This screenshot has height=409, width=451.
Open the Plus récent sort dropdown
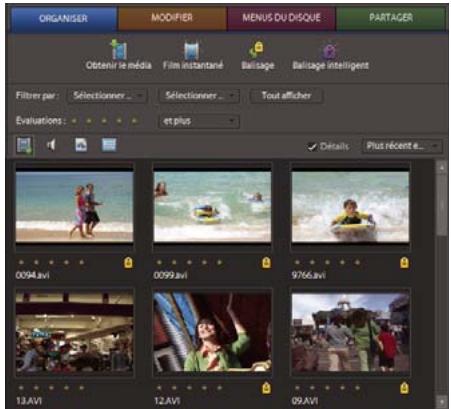402,146
